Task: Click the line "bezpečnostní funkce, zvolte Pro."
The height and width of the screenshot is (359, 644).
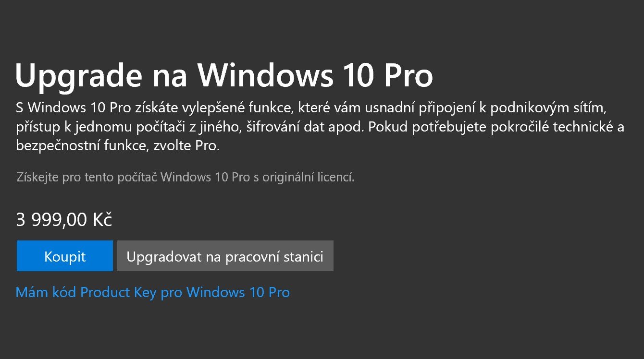Action: pyautogui.click(x=118, y=146)
